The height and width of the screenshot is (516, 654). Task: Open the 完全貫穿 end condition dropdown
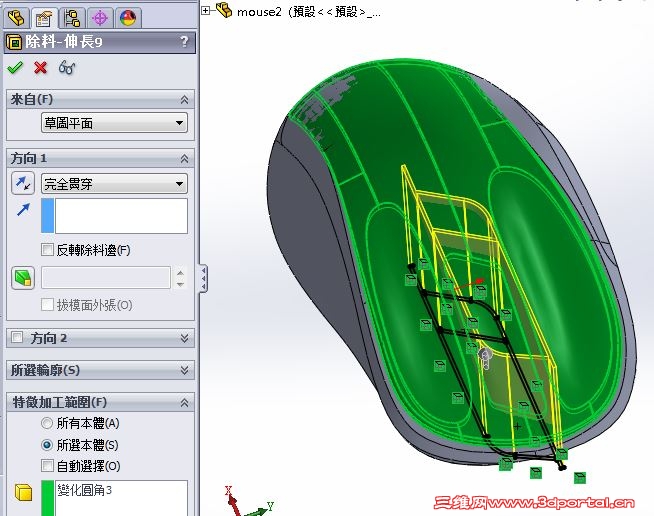(x=114, y=184)
